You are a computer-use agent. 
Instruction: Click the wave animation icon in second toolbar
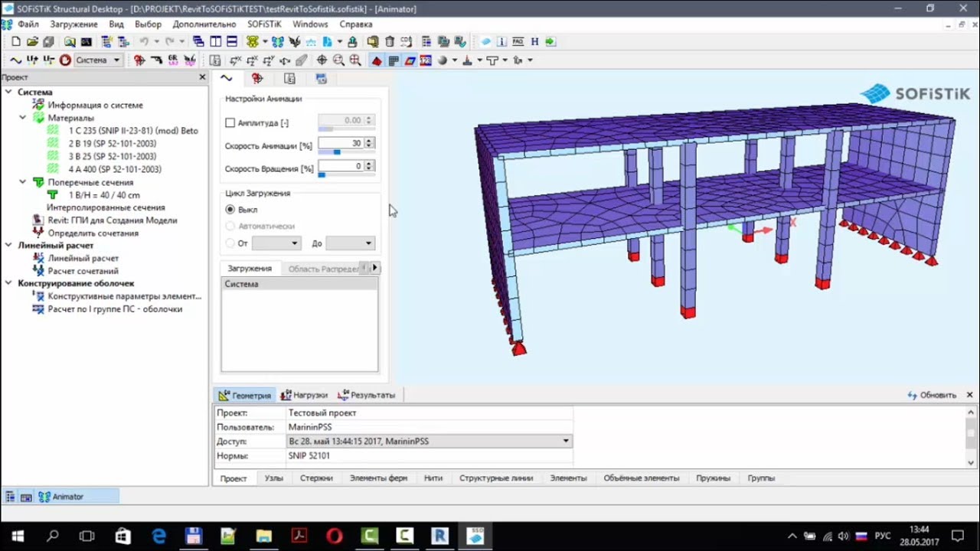coord(15,60)
